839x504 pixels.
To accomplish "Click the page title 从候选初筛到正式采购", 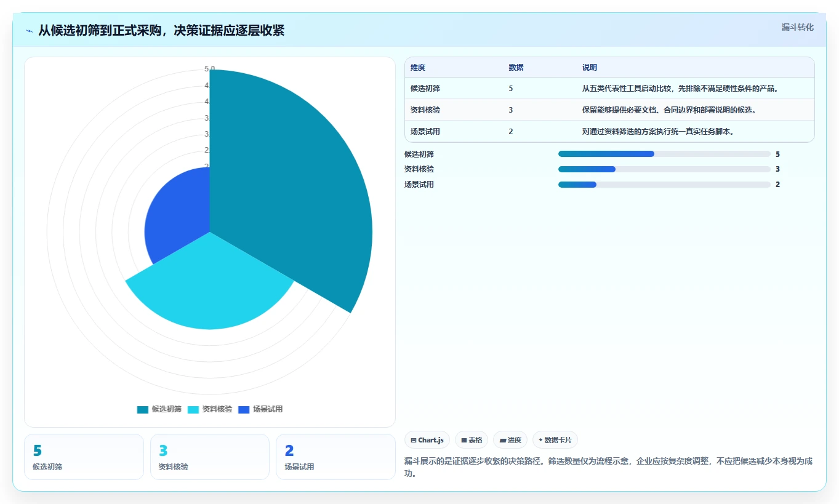I will tap(161, 31).
